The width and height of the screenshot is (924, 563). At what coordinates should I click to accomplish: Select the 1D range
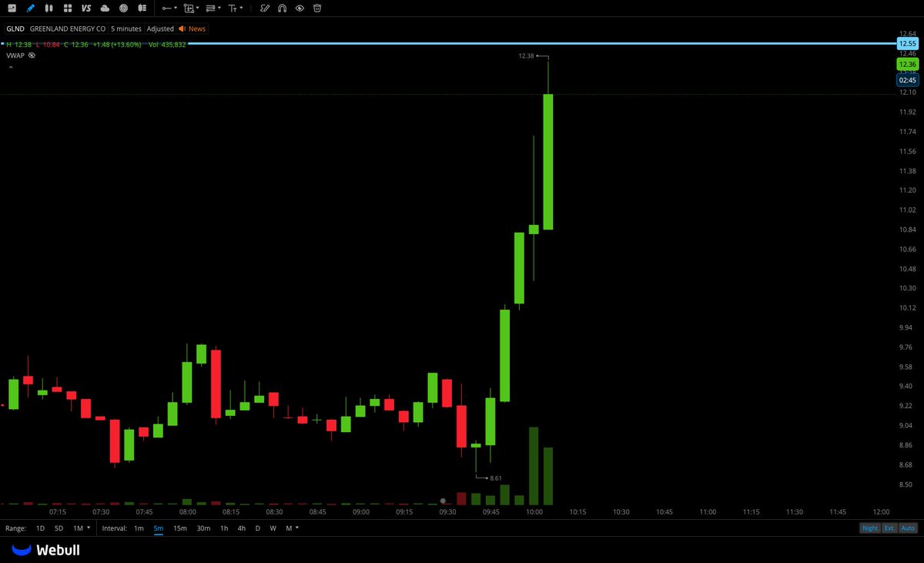pos(39,528)
